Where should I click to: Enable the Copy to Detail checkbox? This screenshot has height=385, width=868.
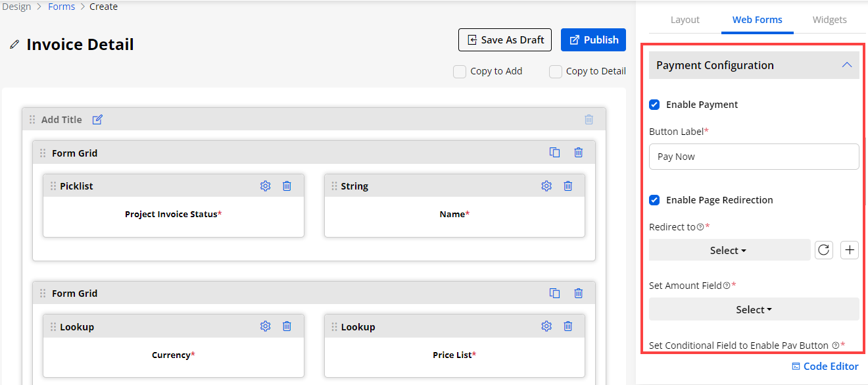point(556,72)
